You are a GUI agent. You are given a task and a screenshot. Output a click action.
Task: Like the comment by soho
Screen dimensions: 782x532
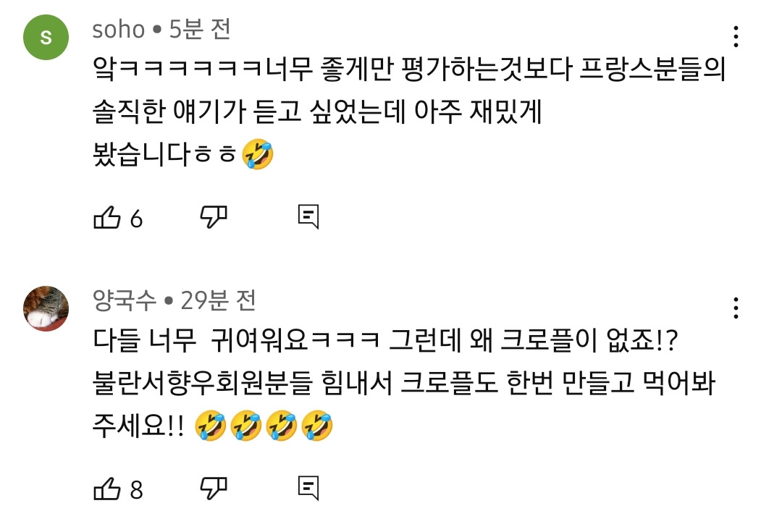107,218
